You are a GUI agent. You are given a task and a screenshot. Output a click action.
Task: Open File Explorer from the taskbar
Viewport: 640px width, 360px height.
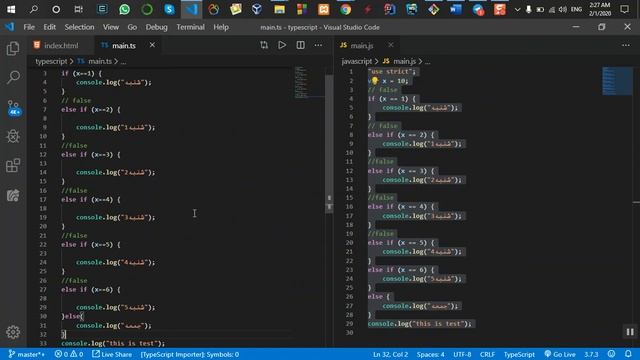coord(280,9)
